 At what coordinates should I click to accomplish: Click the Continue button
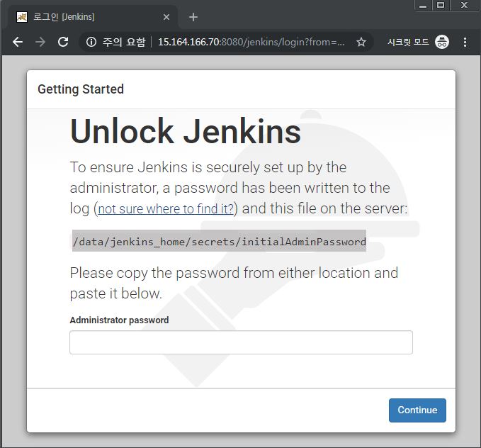[417, 410]
